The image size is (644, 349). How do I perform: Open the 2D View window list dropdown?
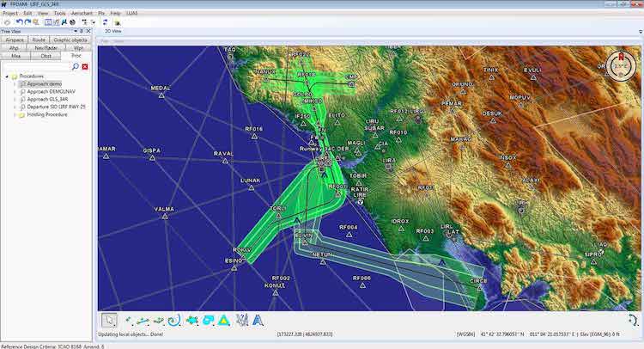[x=641, y=32]
